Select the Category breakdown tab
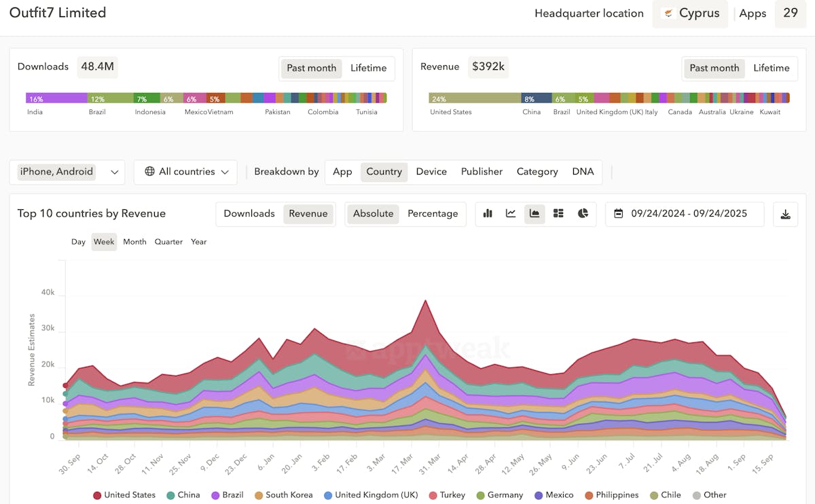815x504 pixels. (x=537, y=172)
